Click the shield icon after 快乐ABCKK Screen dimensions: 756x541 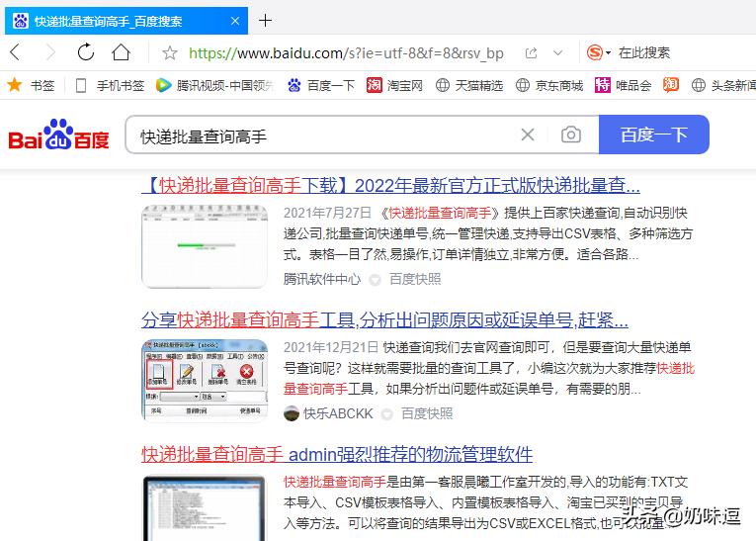387,414
